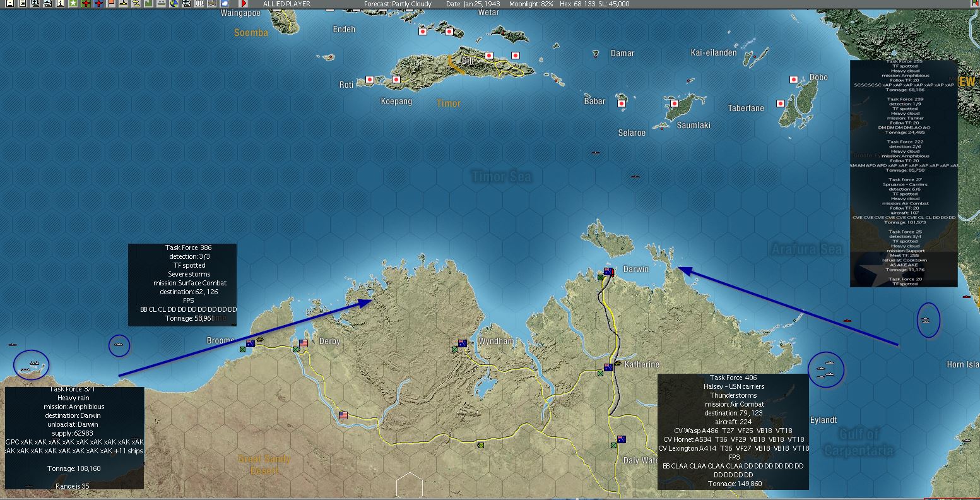Click the 'Date: Jan 25, 1943' readout
The image size is (980, 500).
pos(473,4)
